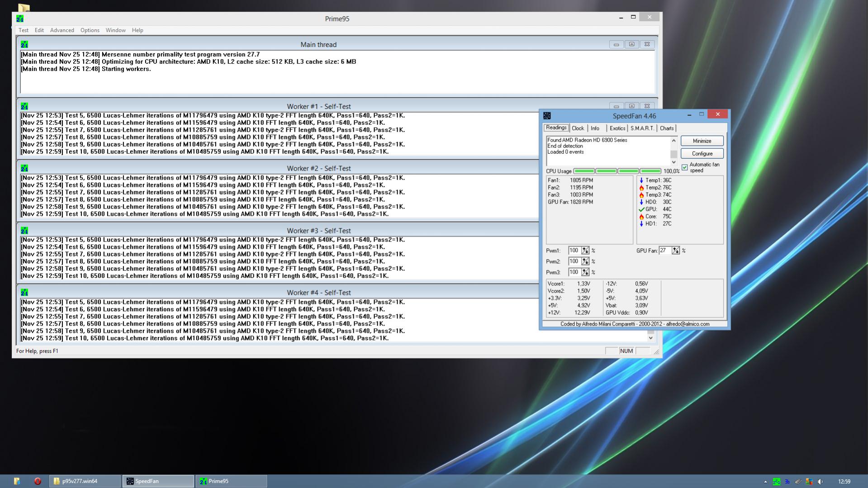Viewport: 868px width, 488px height.
Task: Click the flame icon beside Temp2
Action: pyautogui.click(x=641, y=188)
